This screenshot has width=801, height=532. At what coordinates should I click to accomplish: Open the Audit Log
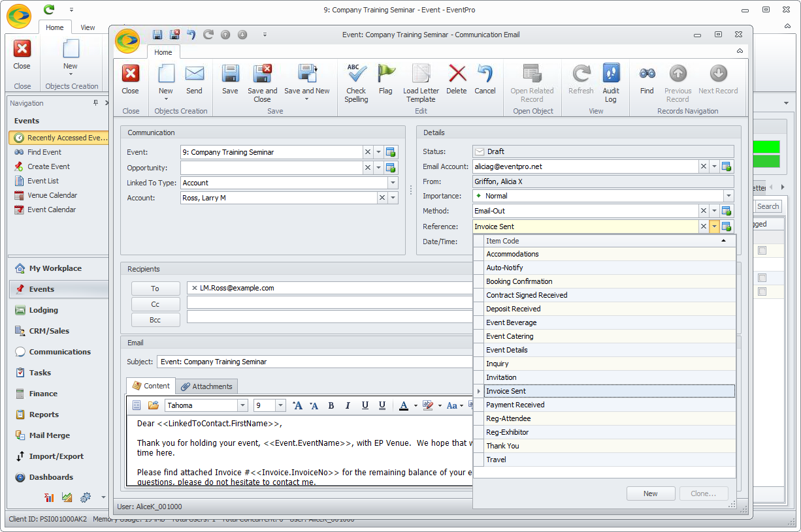611,84
